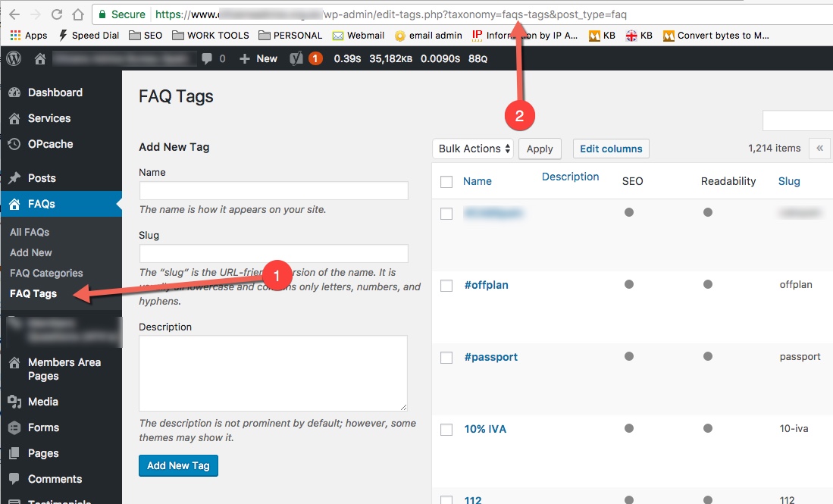This screenshot has height=504, width=833.
Task: Sort the table by Name column
Action: point(477,181)
